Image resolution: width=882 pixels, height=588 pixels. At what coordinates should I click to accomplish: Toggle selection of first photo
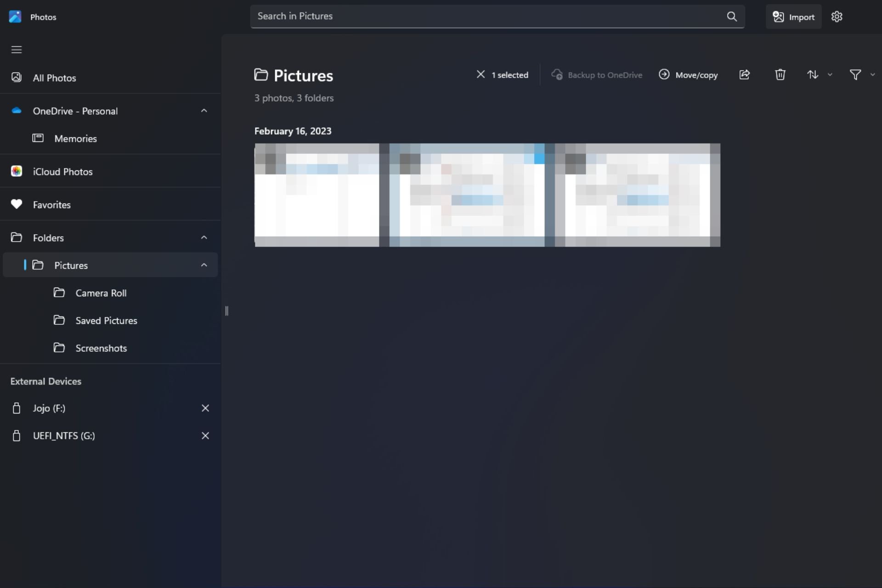click(267, 156)
